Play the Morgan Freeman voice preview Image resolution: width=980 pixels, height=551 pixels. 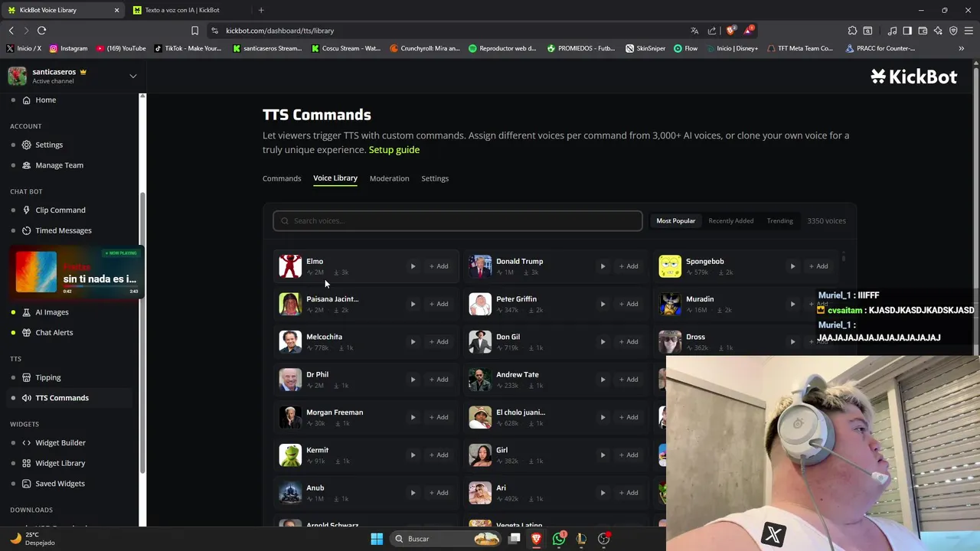coord(413,417)
